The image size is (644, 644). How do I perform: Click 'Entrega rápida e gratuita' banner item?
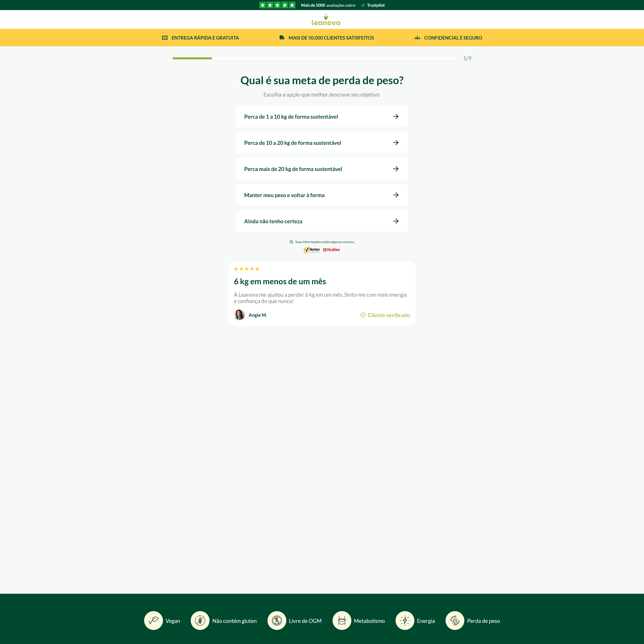pyautogui.click(x=200, y=38)
